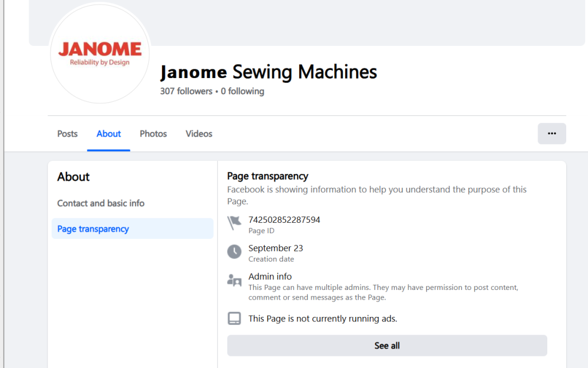
Task: Click the Admin info people icon
Action: [x=234, y=281]
